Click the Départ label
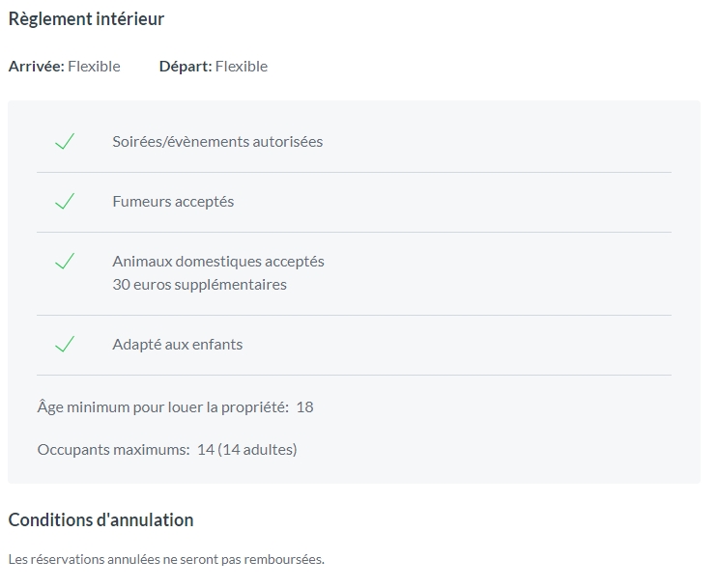Image resolution: width=717 pixels, height=588 pixels. coord(186,67)
